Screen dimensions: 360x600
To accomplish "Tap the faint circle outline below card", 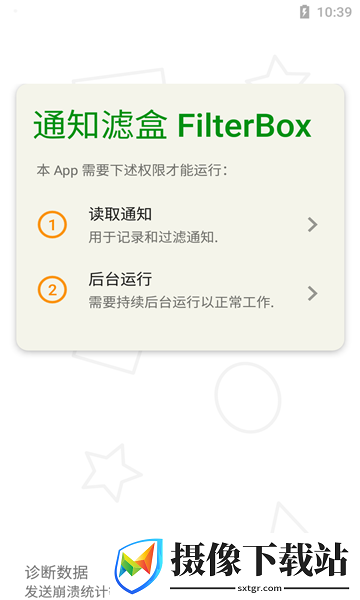I will (248, 398).
